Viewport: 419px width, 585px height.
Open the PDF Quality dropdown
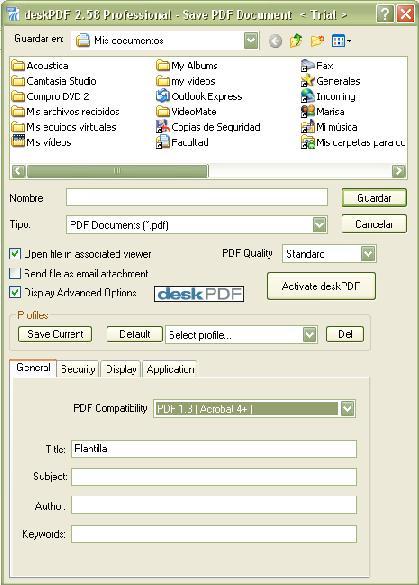[x=368, y=254]
